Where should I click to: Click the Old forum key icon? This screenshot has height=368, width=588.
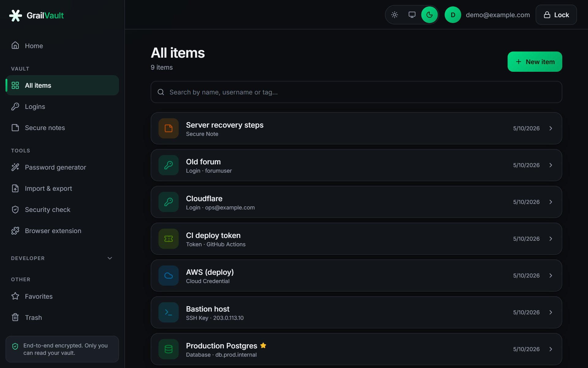[168, 165]
